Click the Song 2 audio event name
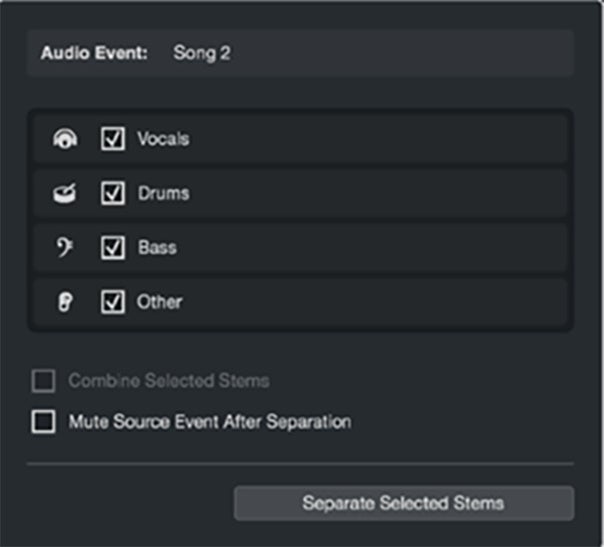The width and height of the screenshot is (604, 547). 201,53
